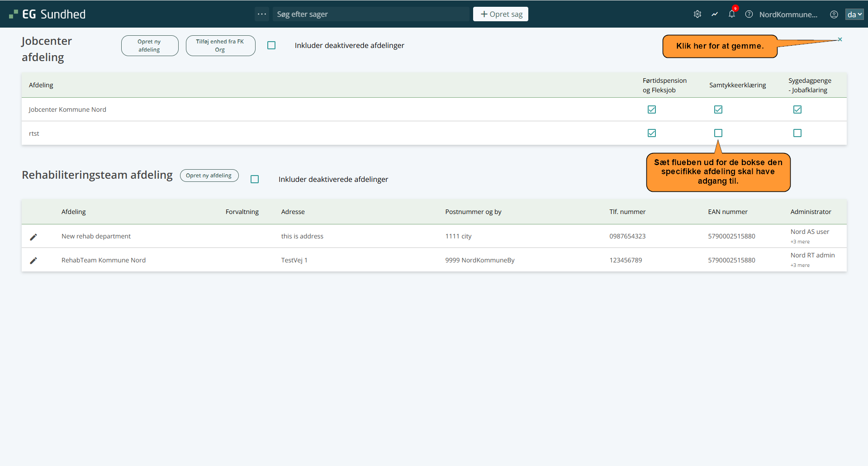This screenshot has height=466, width=868.
Task: Expand the three-dots menu beside search
Action: tap(261, 14)
